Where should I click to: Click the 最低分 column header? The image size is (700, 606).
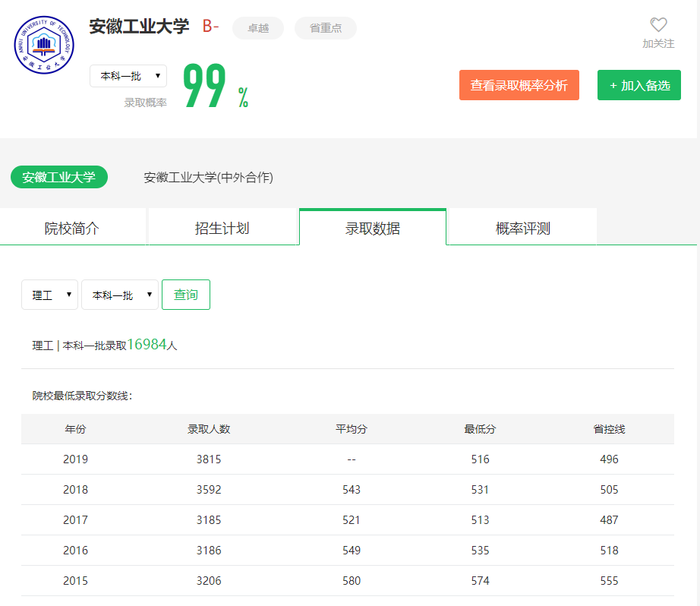coord(480,429)
